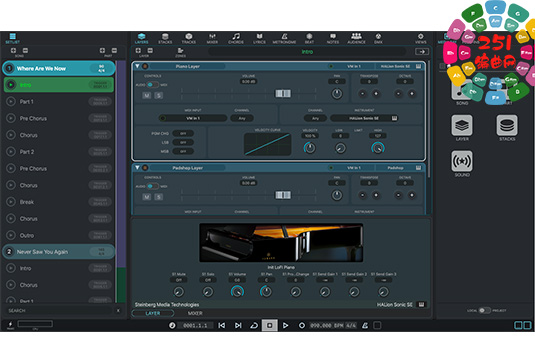Click the S1 Volume knob
535x363 pixels.
237,292
